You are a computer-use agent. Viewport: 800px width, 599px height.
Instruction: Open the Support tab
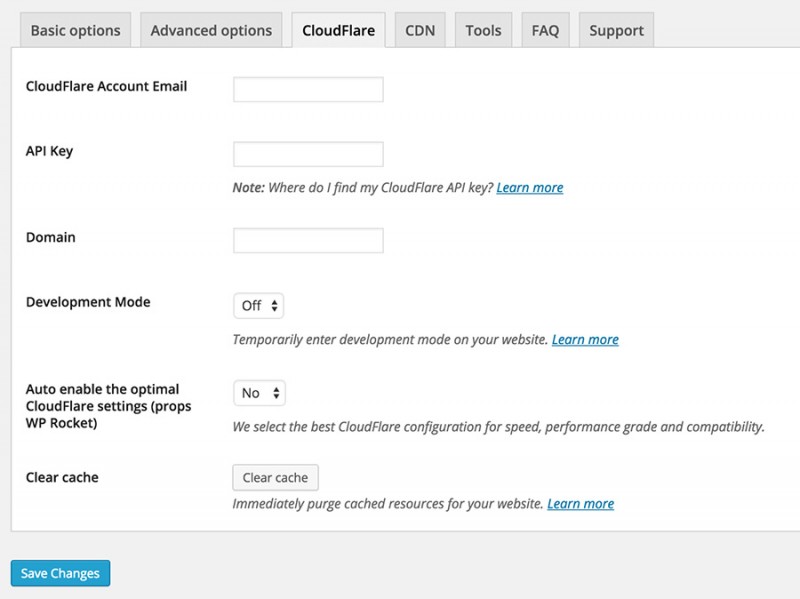pos(616,30)
